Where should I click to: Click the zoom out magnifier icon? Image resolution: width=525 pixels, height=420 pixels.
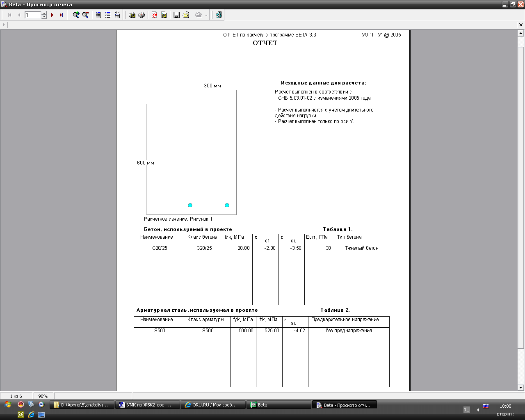point(85,15)
